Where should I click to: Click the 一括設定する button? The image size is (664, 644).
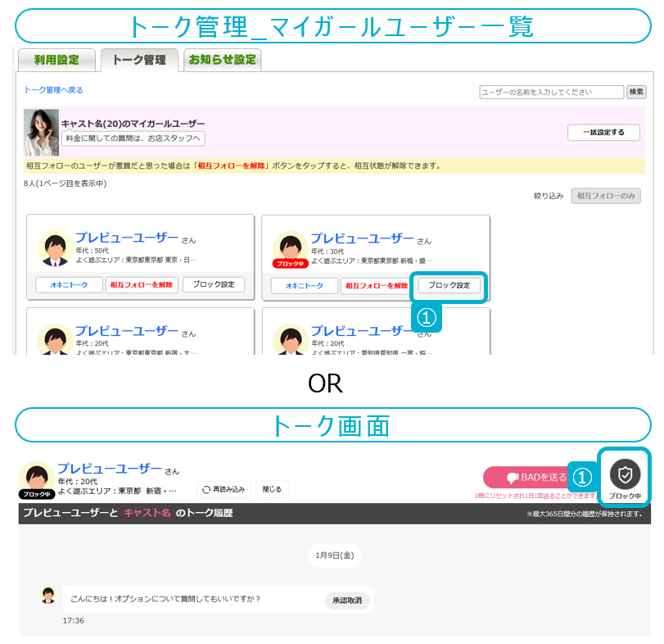pos(603,133)
